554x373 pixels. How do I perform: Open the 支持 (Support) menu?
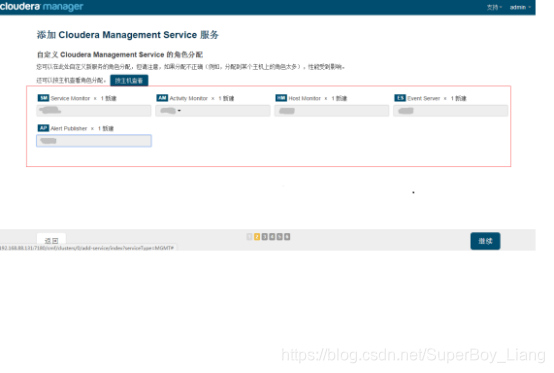coord(494,7)
